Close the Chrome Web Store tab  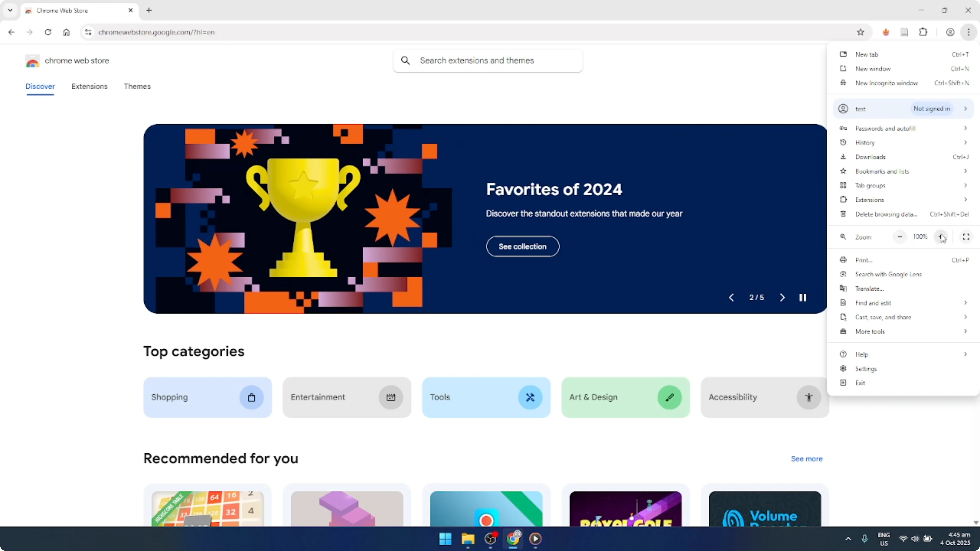[x=130, y=10]
